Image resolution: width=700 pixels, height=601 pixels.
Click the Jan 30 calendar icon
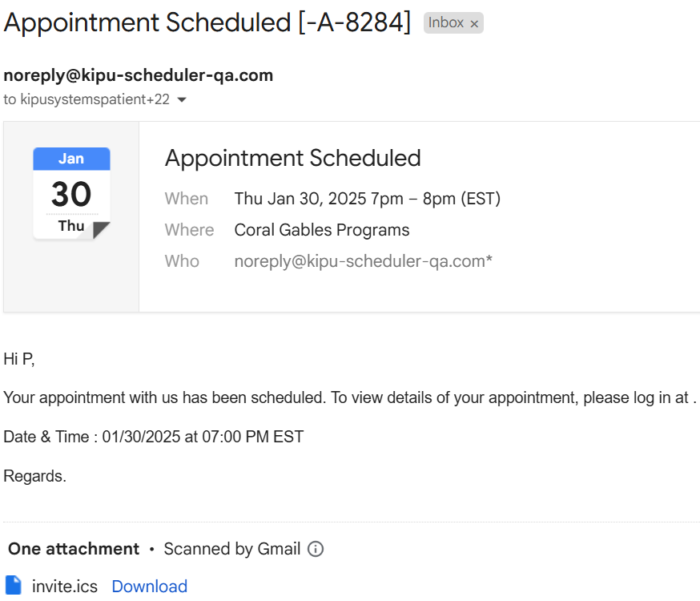click(x=71, y=194)
